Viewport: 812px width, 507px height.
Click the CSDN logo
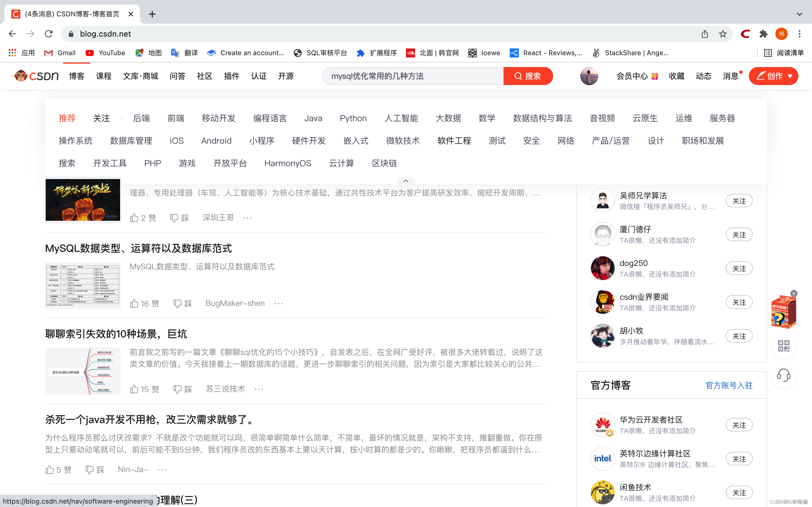pyautogui.click(x=36, y=76)
